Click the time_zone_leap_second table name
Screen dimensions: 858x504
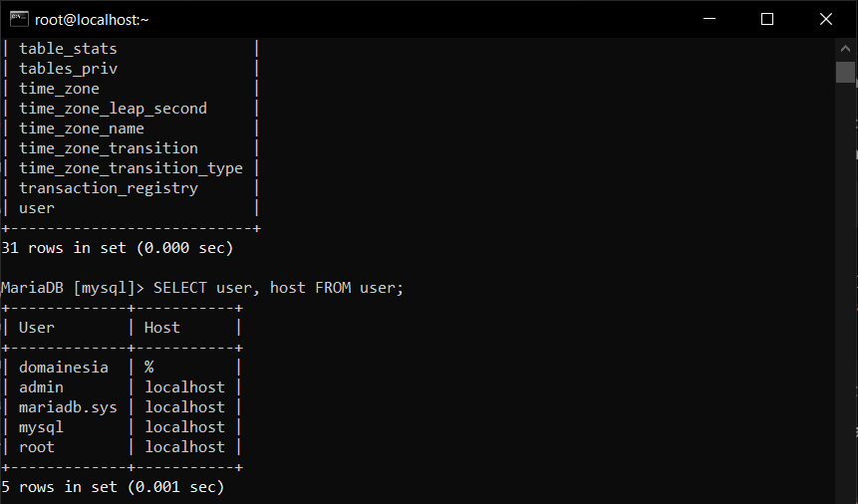113,109
